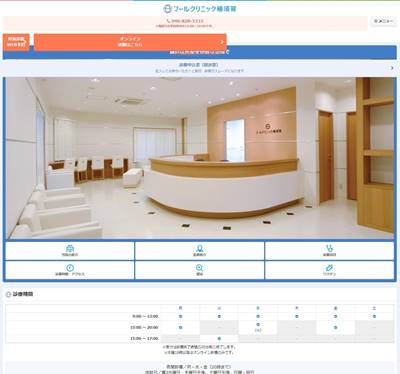Expand the arrow at right of info row

391,68
